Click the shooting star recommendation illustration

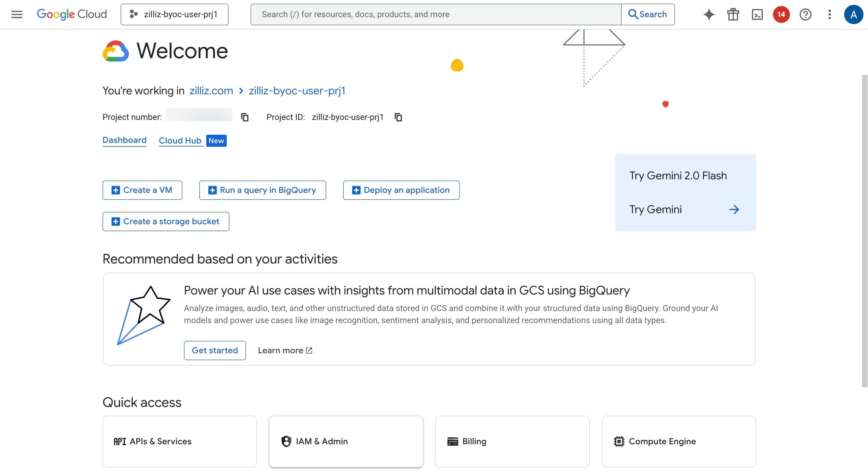point(144,316)
